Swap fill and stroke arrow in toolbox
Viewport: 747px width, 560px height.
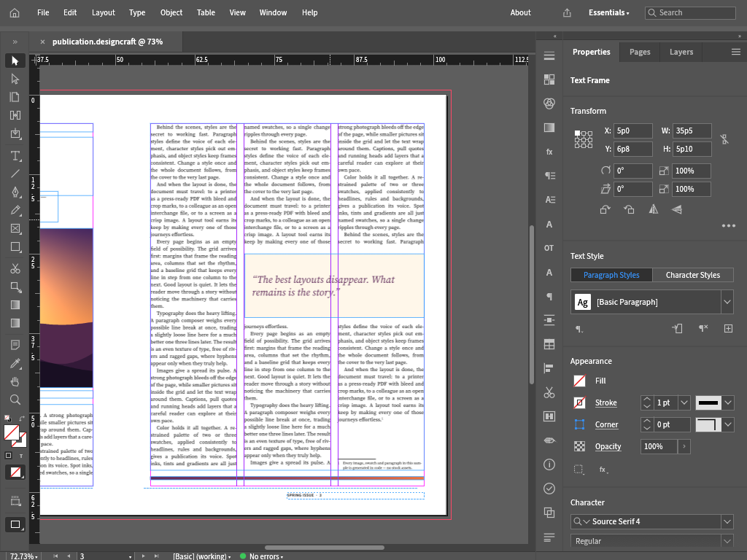[21, 418]
